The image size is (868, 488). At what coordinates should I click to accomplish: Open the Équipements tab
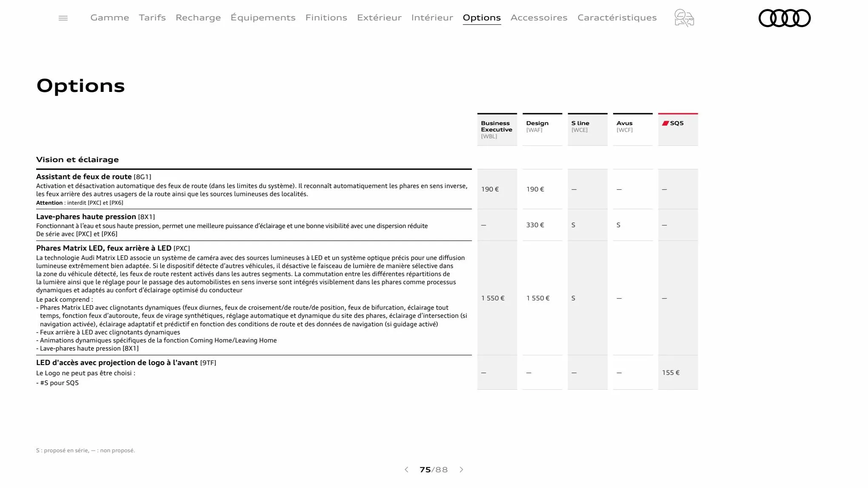(263, 17)
